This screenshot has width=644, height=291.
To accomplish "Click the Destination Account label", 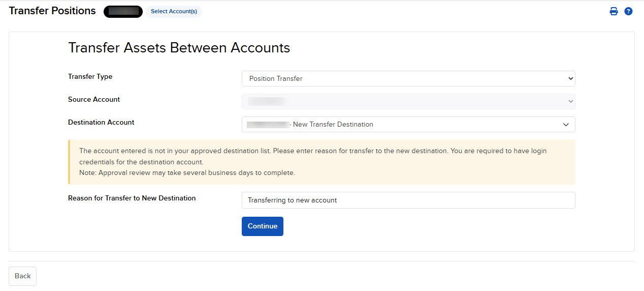I will (101, 123).
